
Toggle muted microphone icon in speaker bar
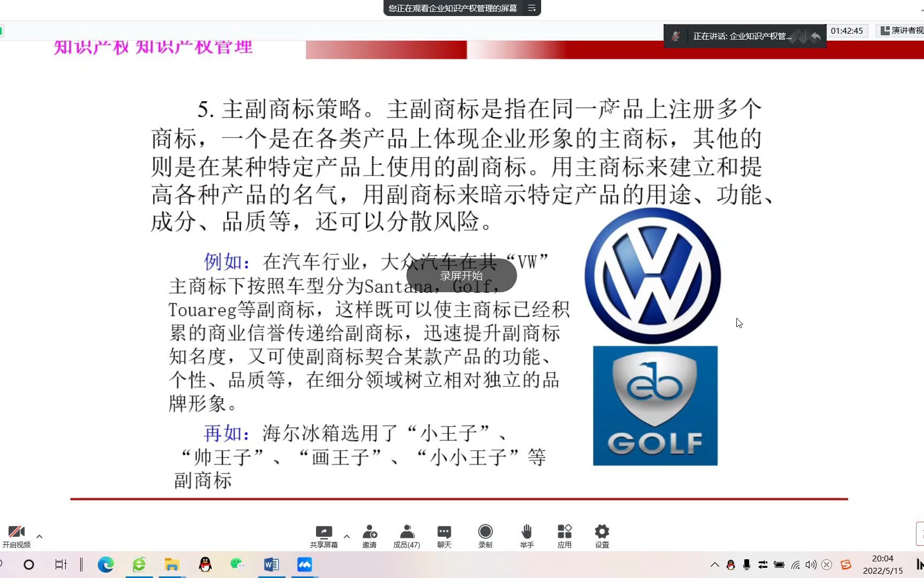click(676, 36)
